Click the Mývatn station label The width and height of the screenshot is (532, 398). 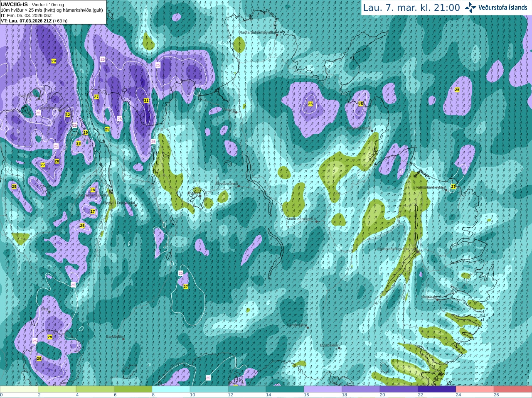coord(194,194)
